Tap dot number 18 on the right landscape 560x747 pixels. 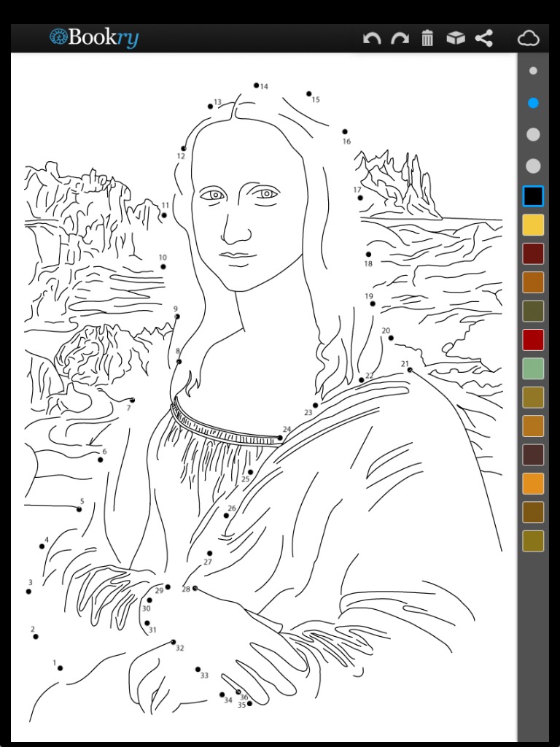(x=368, y=255)
